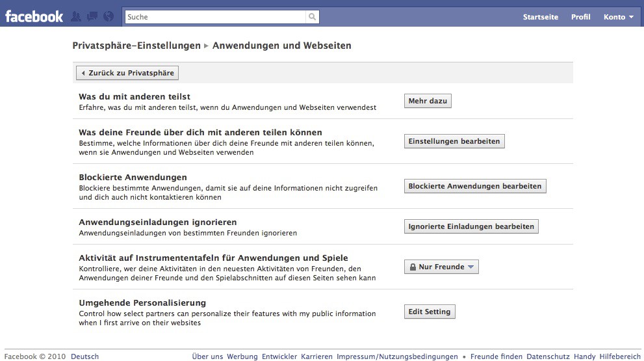Open notifications globe icon
Viewport: 644px width, 361px height.
(x=109, y=16)
